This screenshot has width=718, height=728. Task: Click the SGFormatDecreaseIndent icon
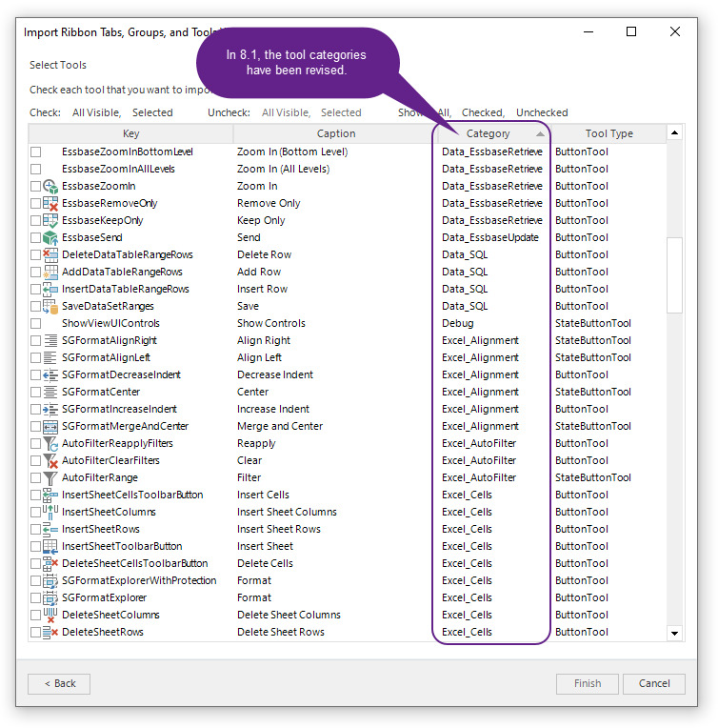(x=50, y=375)
